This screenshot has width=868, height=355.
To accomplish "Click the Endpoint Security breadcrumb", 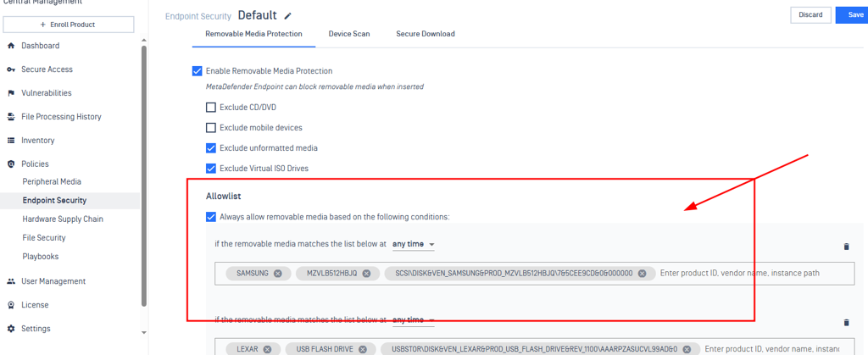I will tap(198, 17).
